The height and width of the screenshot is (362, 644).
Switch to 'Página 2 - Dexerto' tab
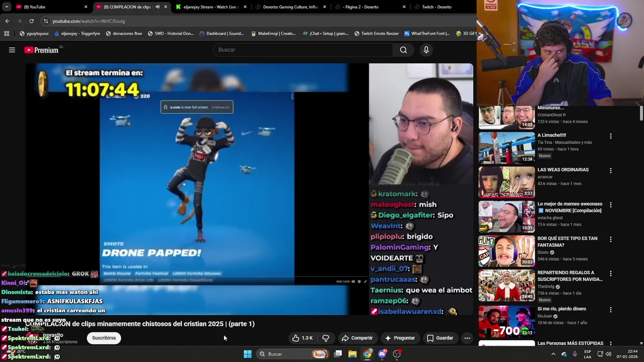click(x=370, y=7)
